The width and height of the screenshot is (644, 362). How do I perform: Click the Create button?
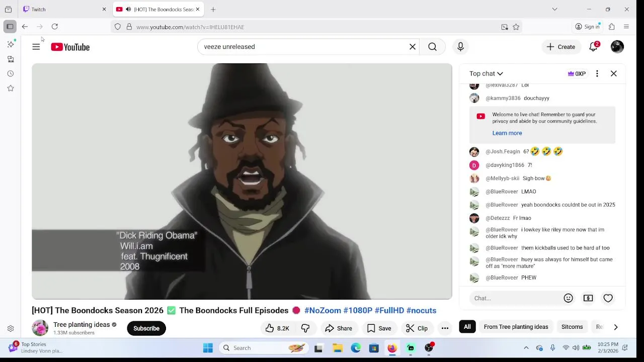[561, 47]
